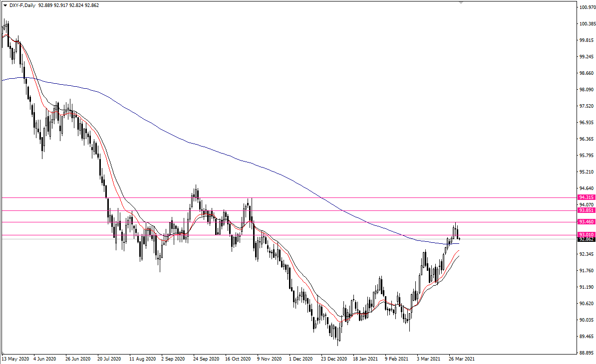This screenshot has width=596, height=364.
Task: Select the blue 200-day moving average line end
Action: click(x=458, y=243)
